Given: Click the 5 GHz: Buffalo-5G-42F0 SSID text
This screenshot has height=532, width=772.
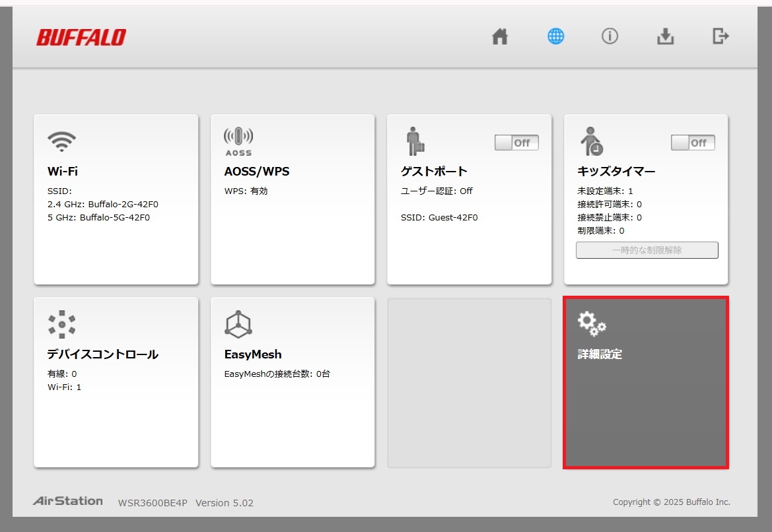Looking at the screenshot, I should coord(98,218).
